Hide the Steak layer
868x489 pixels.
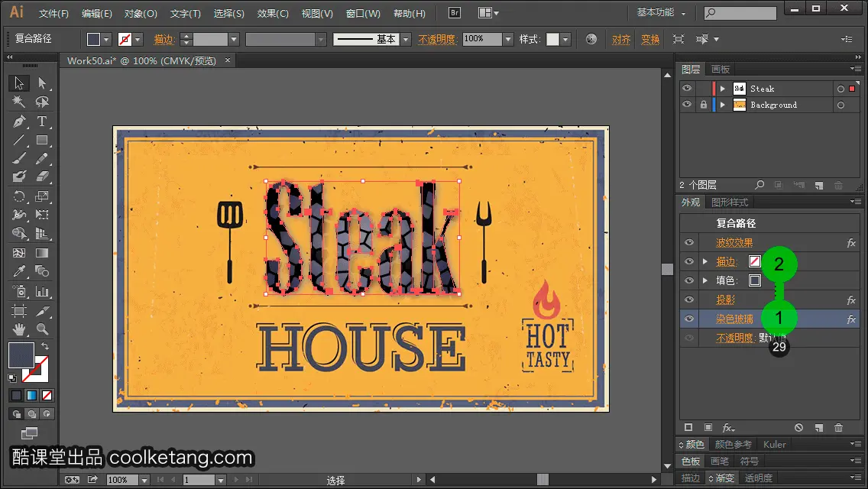point(687,89)
